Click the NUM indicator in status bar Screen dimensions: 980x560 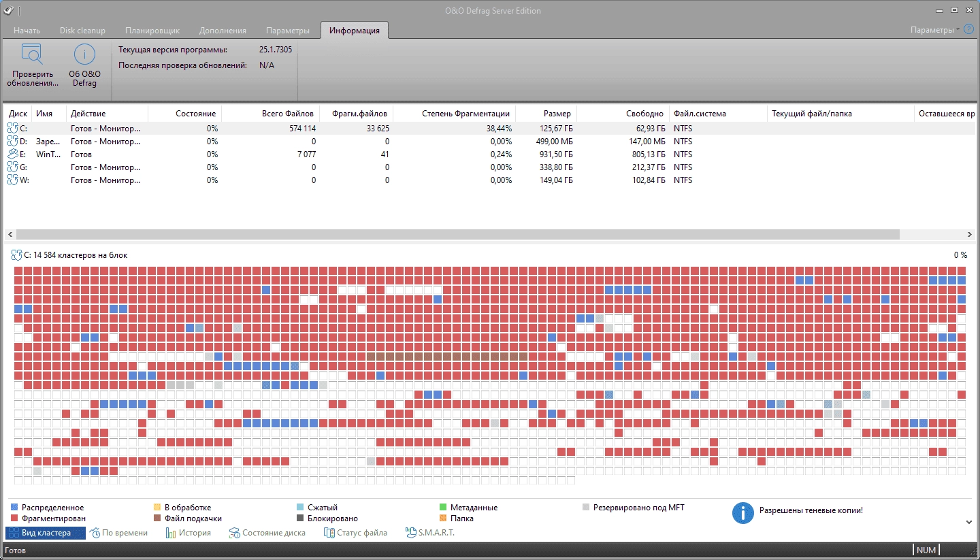pyautogui.click(x=926, y=550)
